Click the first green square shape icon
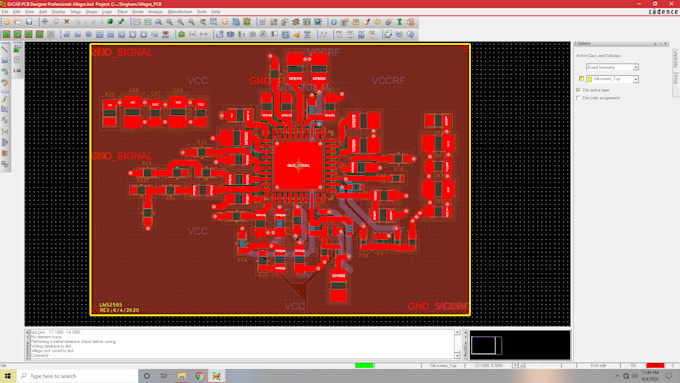680x383 pixels. (7, 34)
